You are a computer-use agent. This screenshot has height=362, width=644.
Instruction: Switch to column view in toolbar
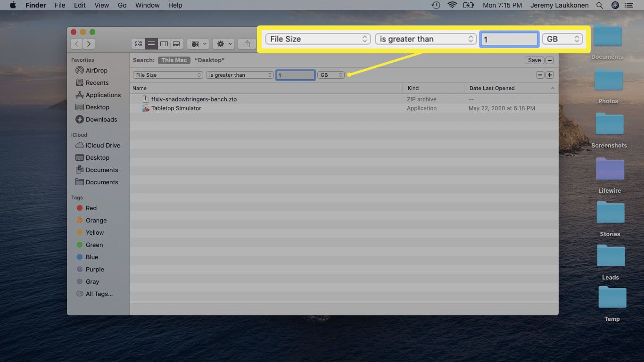(x=164, y=44)
